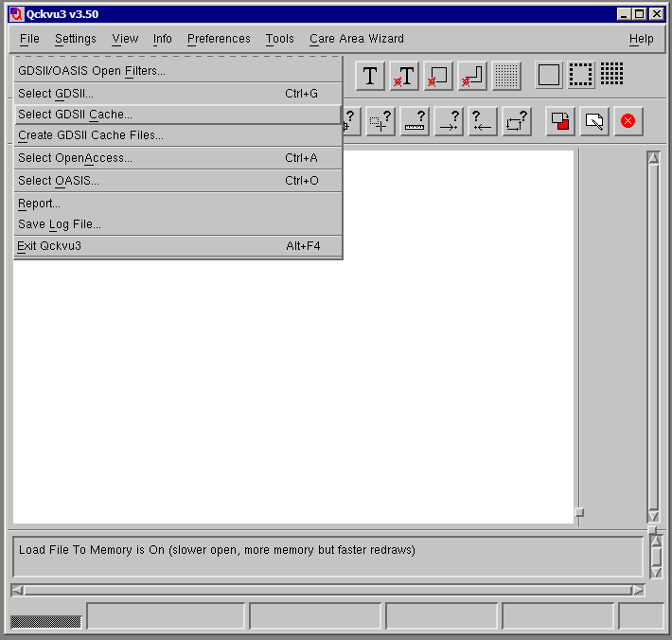
Task: Open the Help menu
Action: (x=641, y=39)
